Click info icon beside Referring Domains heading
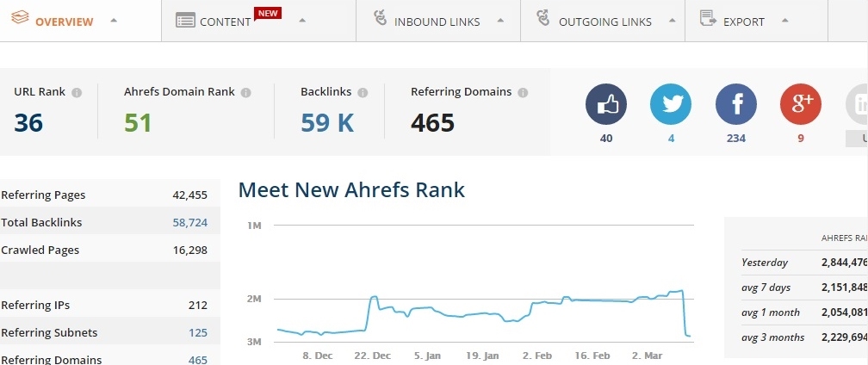This screenshot has width=868, height=365. (524, 92)
